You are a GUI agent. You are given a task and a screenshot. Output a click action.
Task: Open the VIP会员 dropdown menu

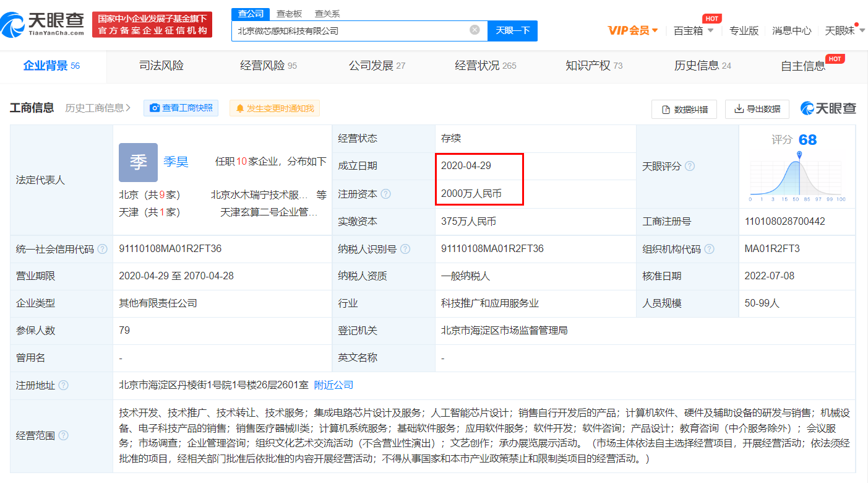click(x=633, y=30)
